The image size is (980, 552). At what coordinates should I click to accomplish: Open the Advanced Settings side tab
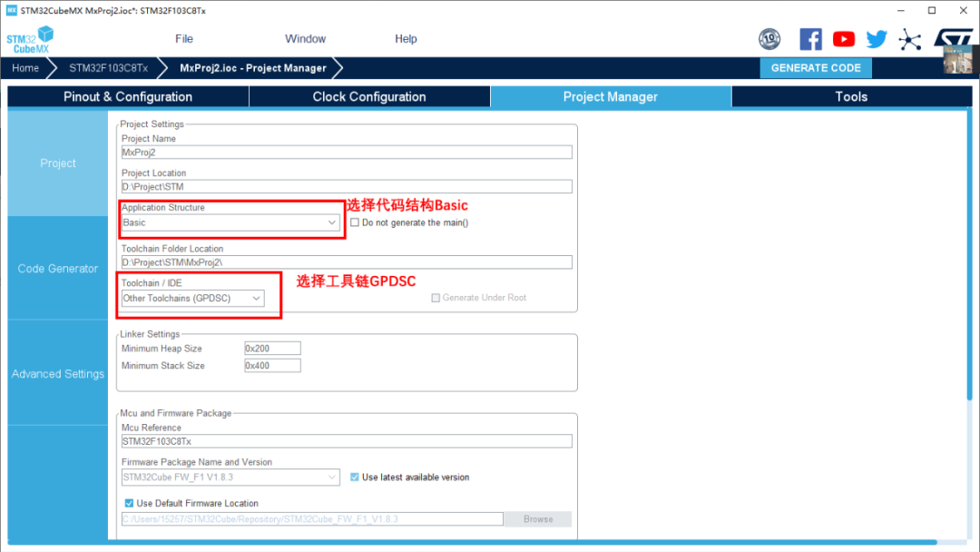pos(57,374)
